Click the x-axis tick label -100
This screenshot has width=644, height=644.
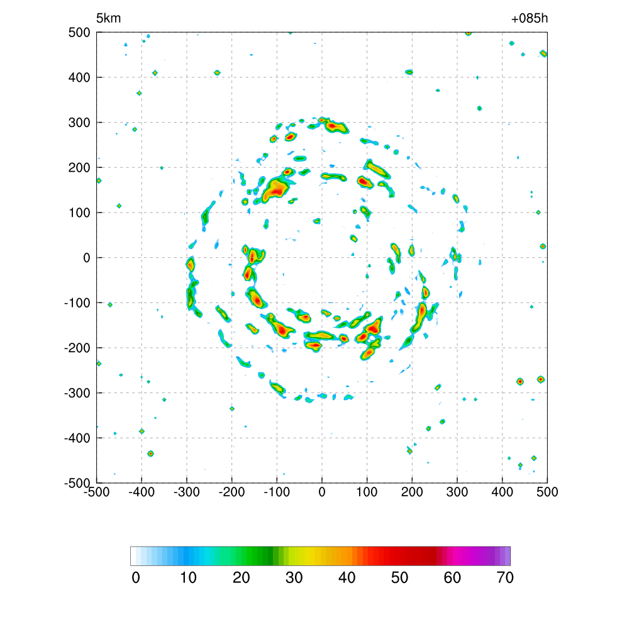pyautogui.click(x=277, y=492)
